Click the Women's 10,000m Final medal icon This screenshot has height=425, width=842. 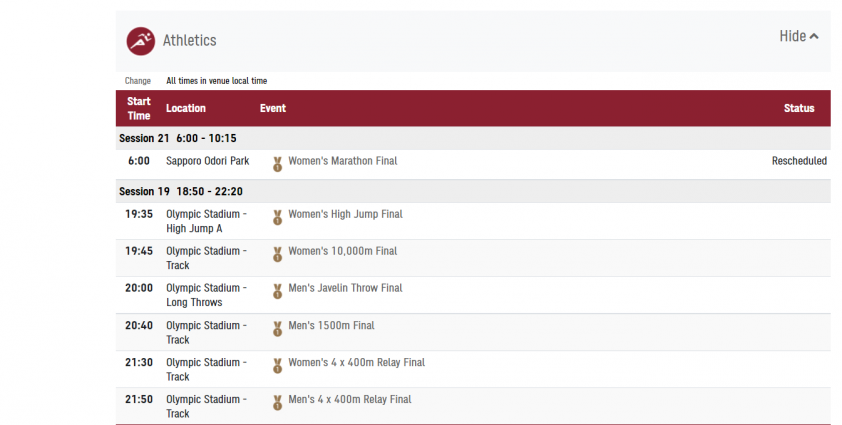coord(277,253)
